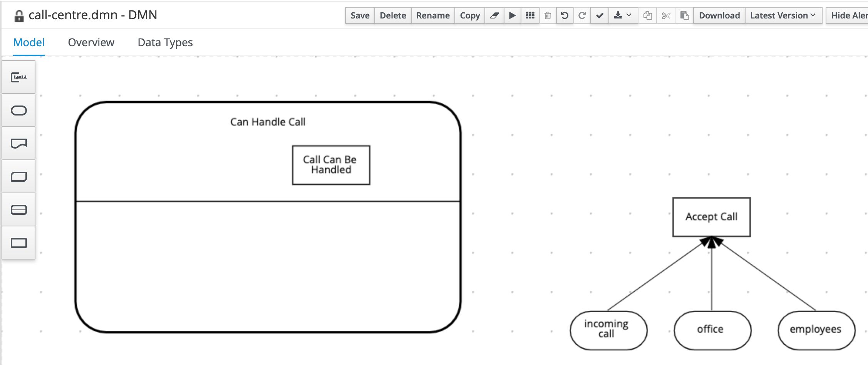Click the eraser clear-grid toolbar icon

pos(494,15)
